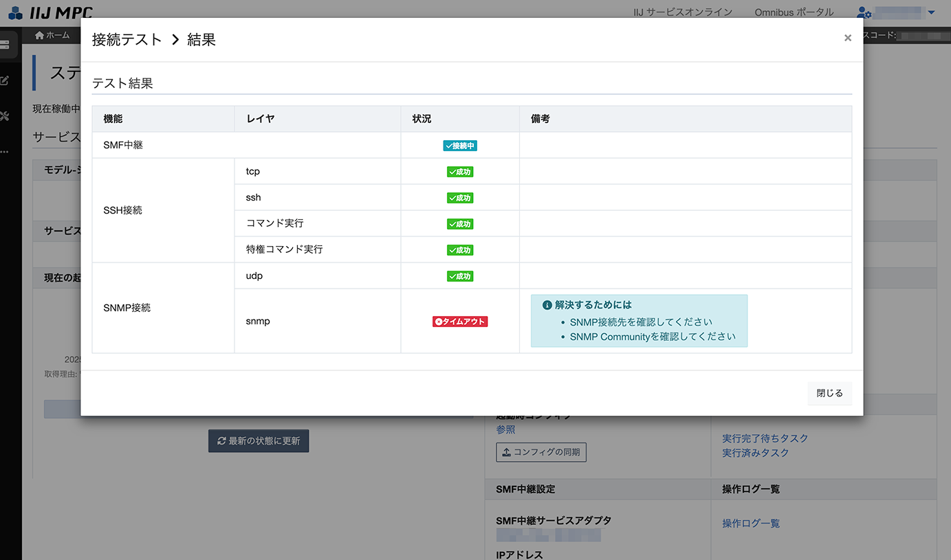Open the IIJ サービスオンライン menu
951x560 pixels.
tap(682, 12)
